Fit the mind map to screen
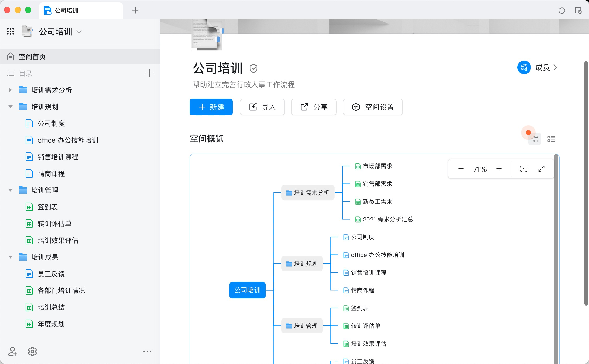 pyautogui.click(x=523, y=169)
